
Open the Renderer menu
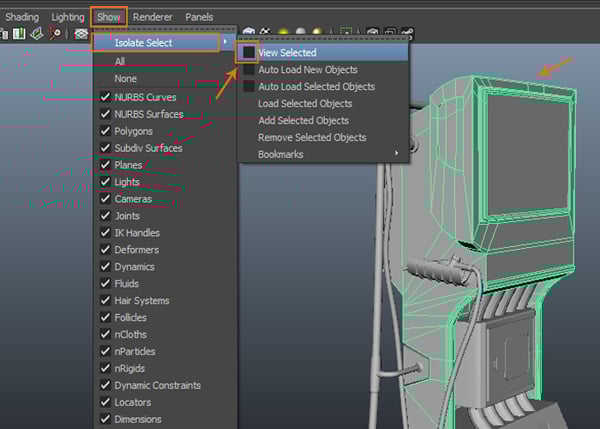(152, 17)
